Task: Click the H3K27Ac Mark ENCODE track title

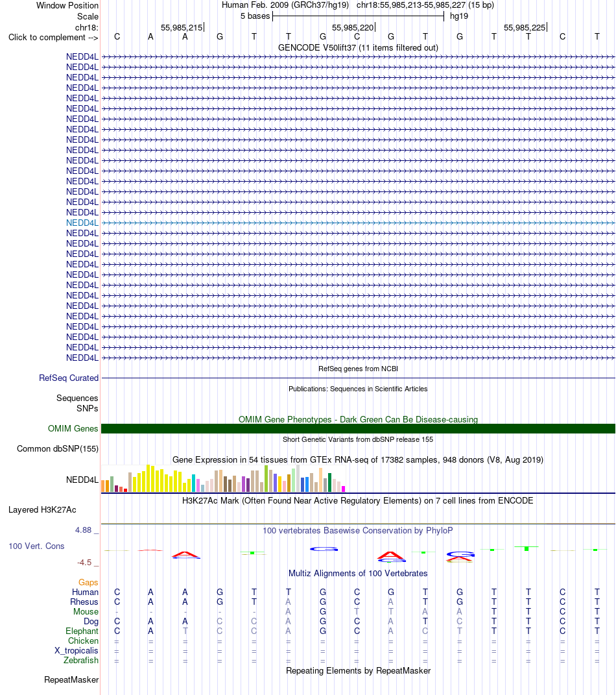Action: coord(359,500)
